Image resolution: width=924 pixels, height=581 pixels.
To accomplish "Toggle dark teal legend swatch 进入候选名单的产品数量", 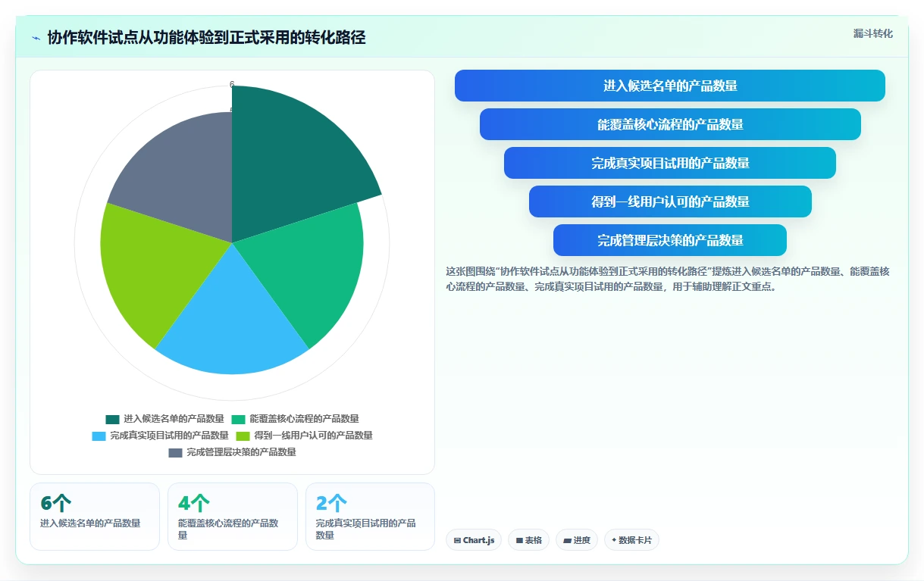I will tap(113, 419).
